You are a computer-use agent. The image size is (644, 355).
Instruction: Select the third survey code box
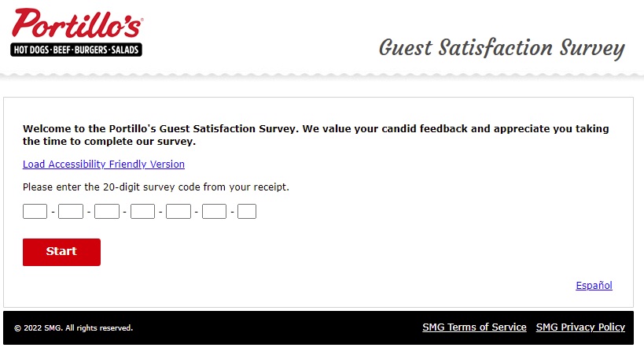tap(107, 212)
